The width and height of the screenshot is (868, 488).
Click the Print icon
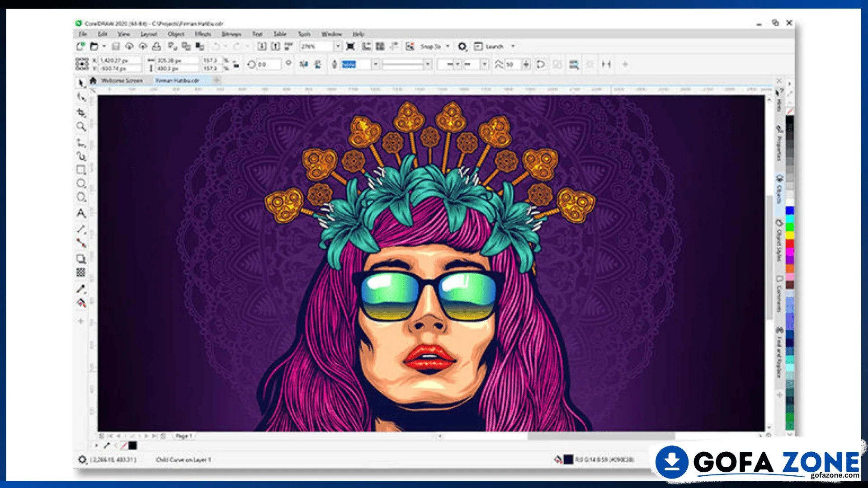click(156, 46)
